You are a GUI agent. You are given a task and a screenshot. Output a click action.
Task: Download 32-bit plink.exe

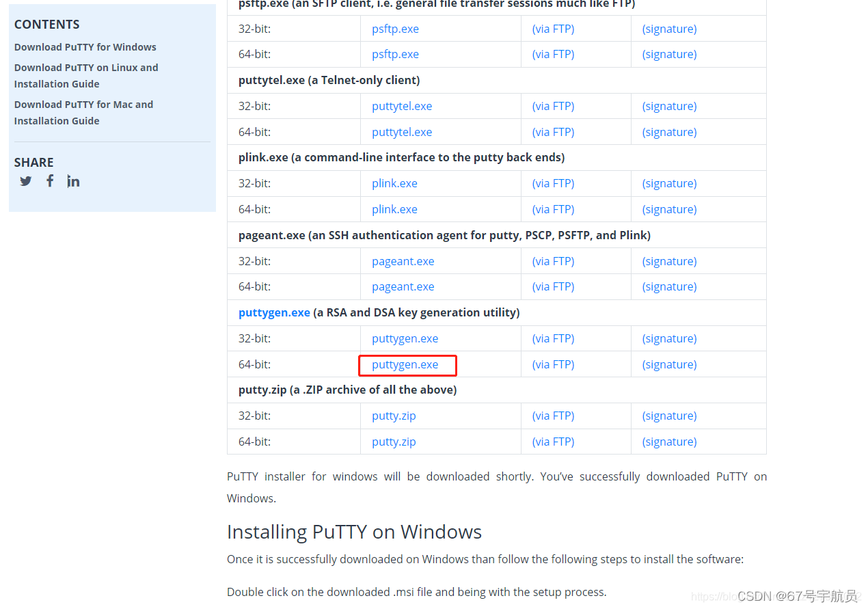(394, 183)
